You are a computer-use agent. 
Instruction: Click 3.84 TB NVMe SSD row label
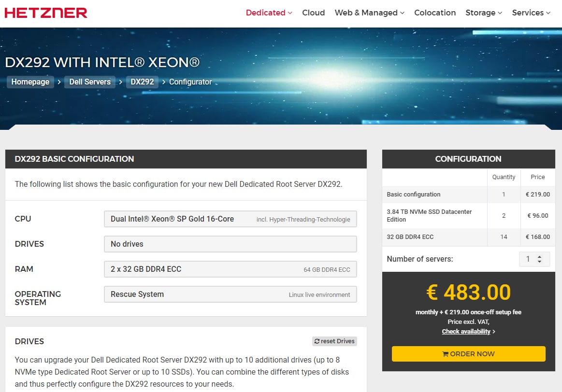pos(429,215)
